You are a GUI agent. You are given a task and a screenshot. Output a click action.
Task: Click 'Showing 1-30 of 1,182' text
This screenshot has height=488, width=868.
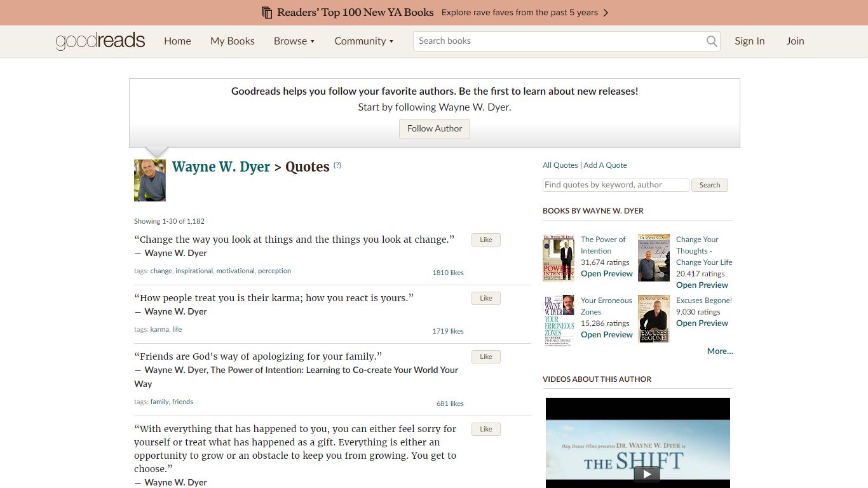coord(169,221)
